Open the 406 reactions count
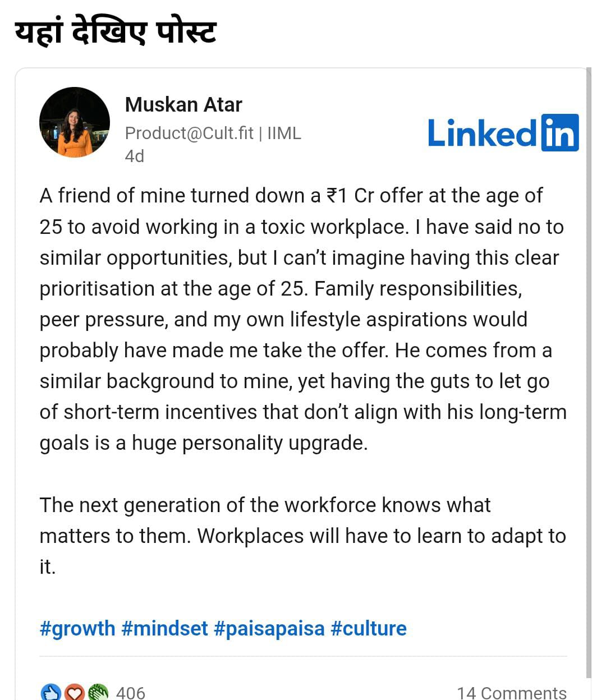This screenshot has width=606, height=700. click(130, 693)
